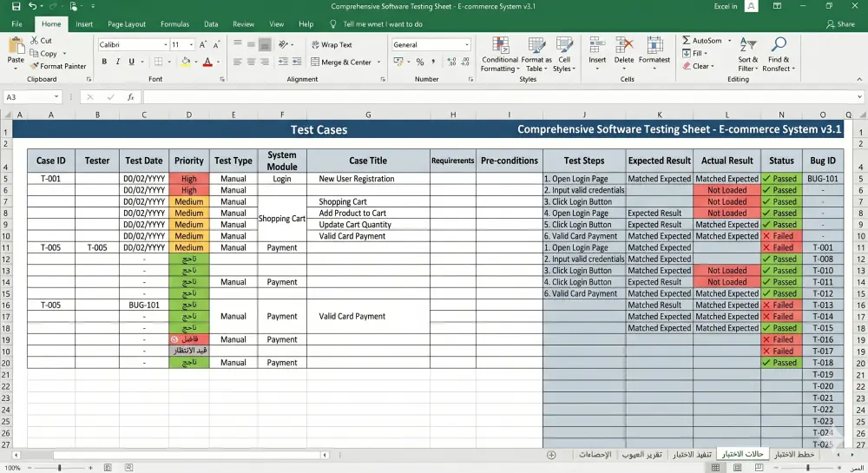The height and width of the screenshot is (473, 868).
Task: Collapse the ribbon with chevron
Action: [859, 80]
